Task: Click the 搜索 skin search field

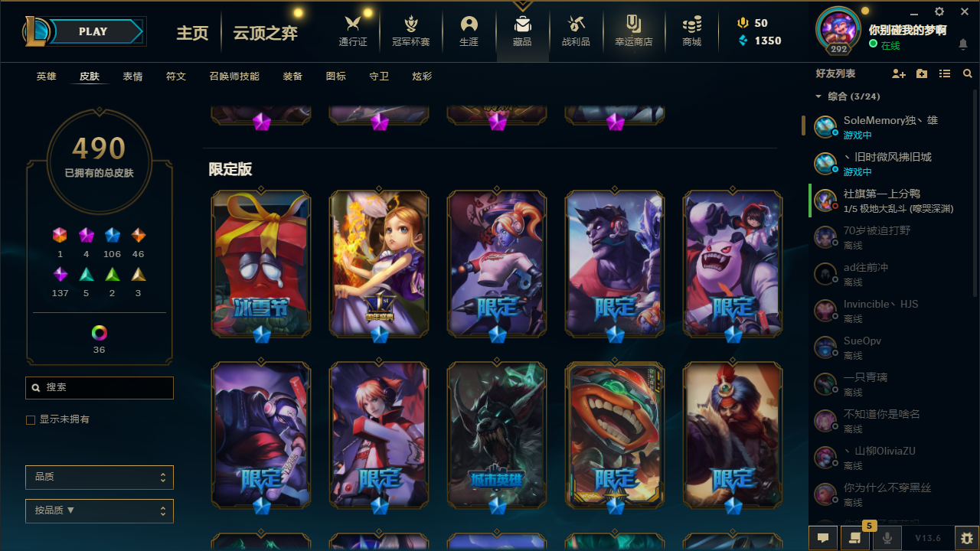Action: coord(100,388)
